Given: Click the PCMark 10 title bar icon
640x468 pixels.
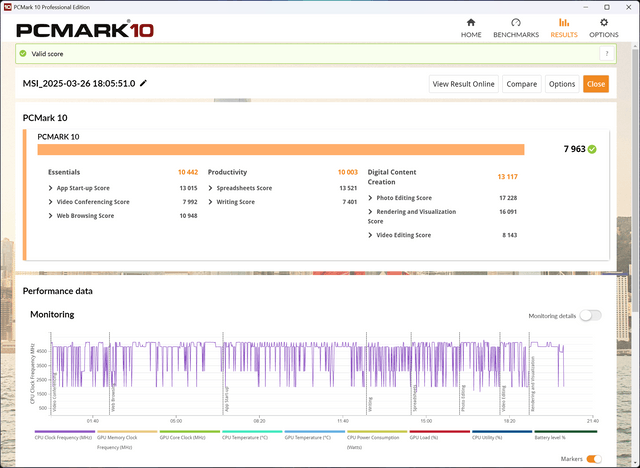Looking at the screenshot, I should [x=7, y=7].
